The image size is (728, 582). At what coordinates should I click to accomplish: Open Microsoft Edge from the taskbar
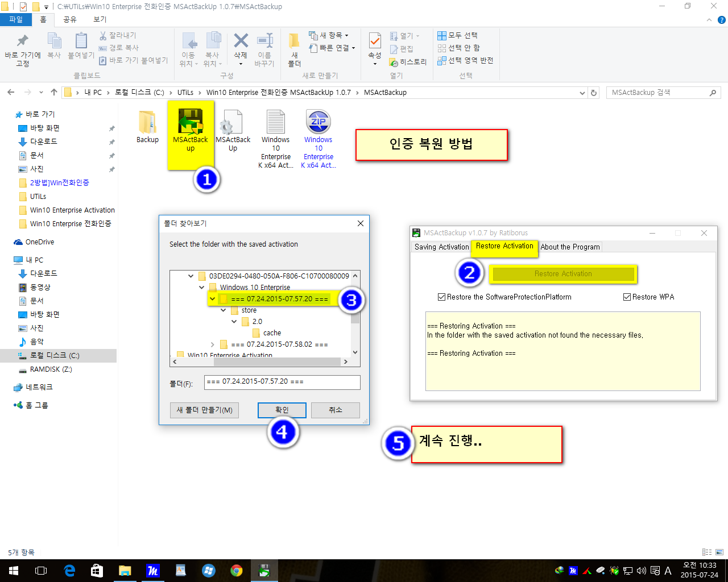coord(69,571)
